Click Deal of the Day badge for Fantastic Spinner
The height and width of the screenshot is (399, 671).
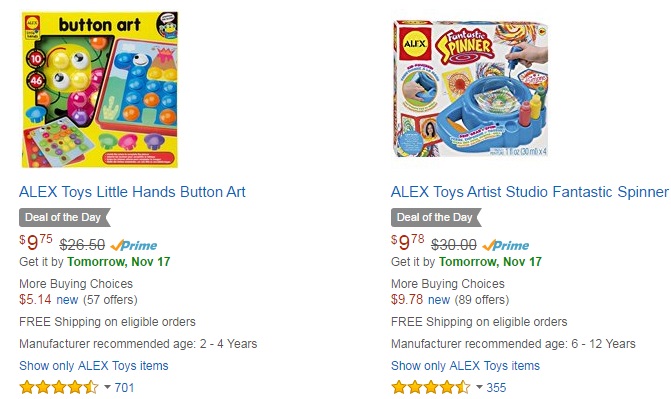[436, 217]
